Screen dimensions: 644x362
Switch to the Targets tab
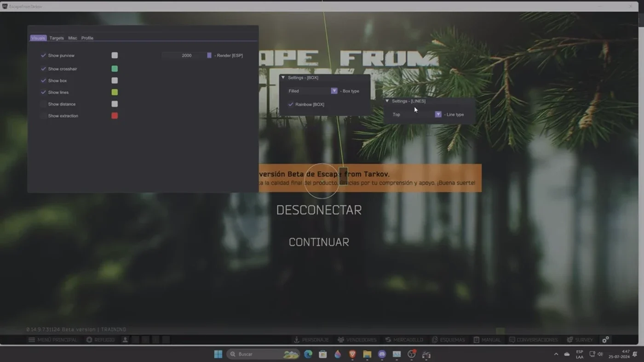57,38
